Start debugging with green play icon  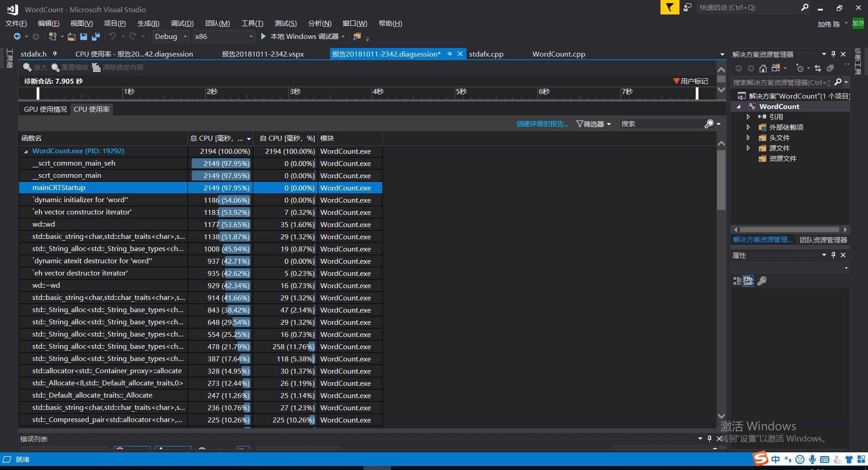(264, 36)
